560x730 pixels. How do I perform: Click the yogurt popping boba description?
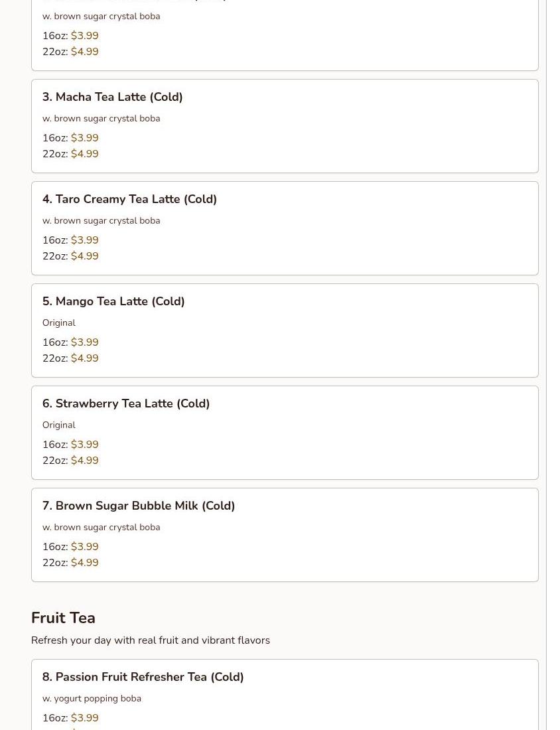[92, 699]
